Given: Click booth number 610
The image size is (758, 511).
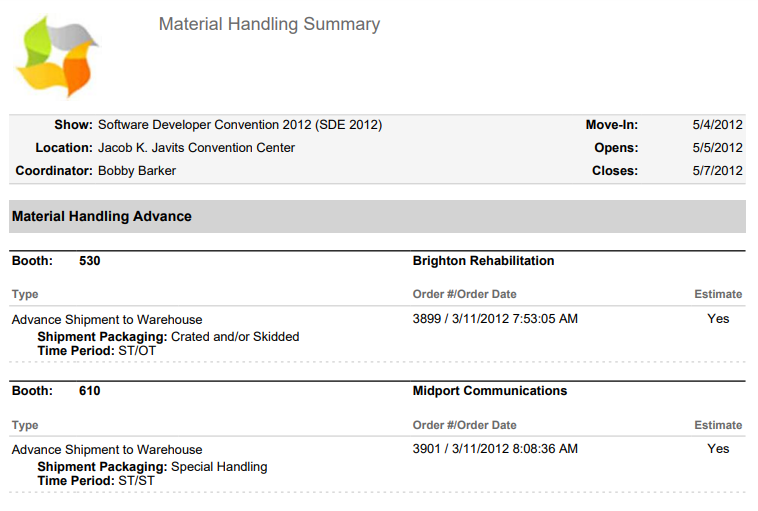Looking at the screenshot, I should click(90, 391).
